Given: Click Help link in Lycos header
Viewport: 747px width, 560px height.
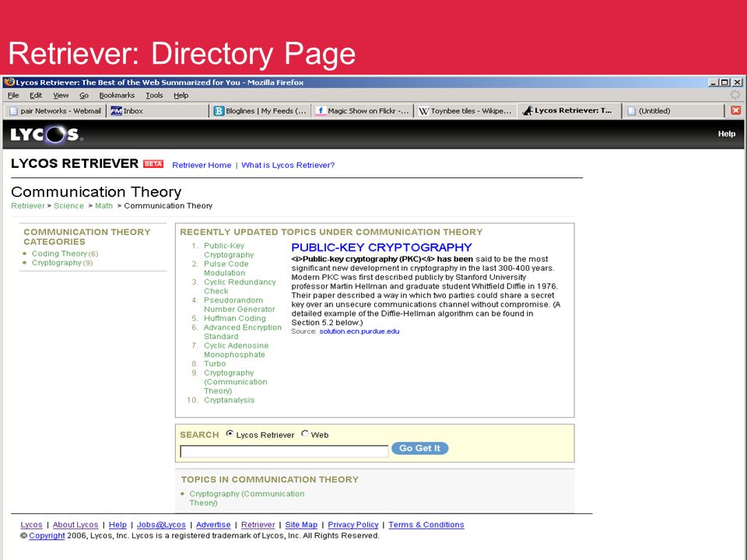Looking at the screenshot, I should 727,134.
